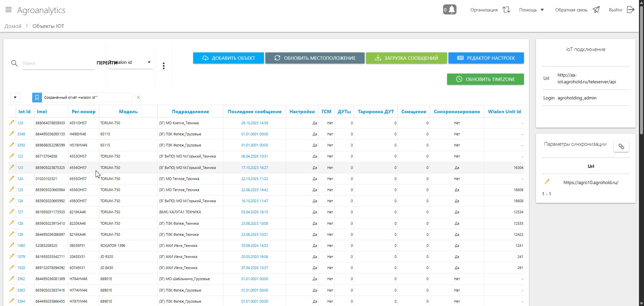Viewport: 644px width, 306px height.
Task: Focus the Поиск search input field
Action: pyautogui.click(x=58, y=63)
